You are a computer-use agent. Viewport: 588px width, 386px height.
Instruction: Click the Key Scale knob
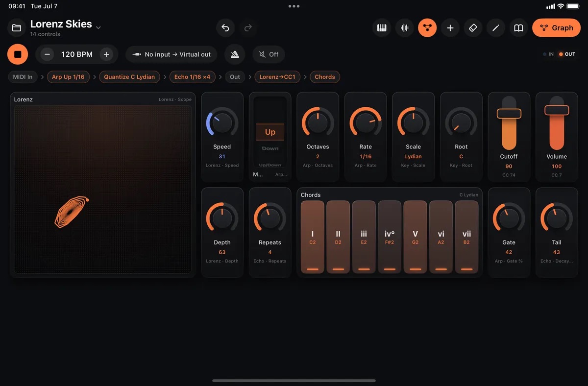[x=413, y=123]
